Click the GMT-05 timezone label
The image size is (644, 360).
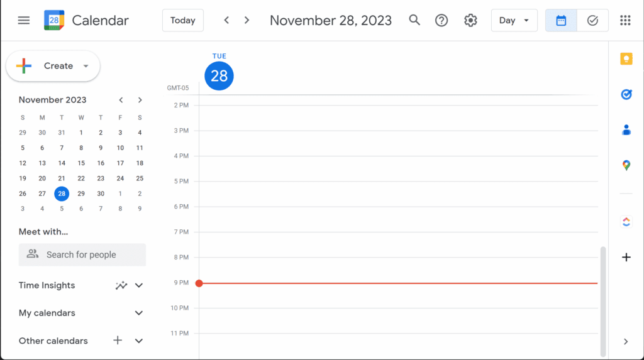click(178, 88)
